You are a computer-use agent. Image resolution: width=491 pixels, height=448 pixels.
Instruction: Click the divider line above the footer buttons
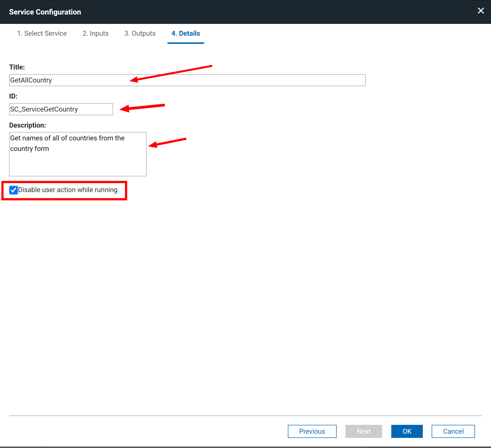click(245, 416)
